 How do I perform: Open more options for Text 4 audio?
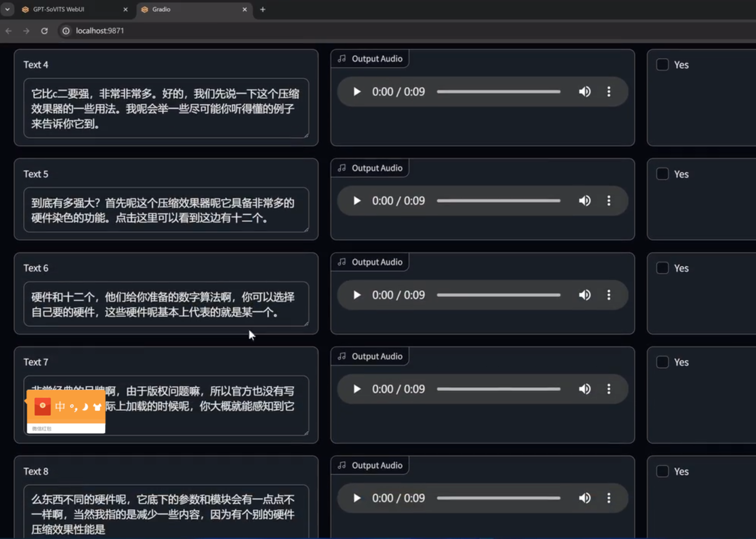click(609, 92)
